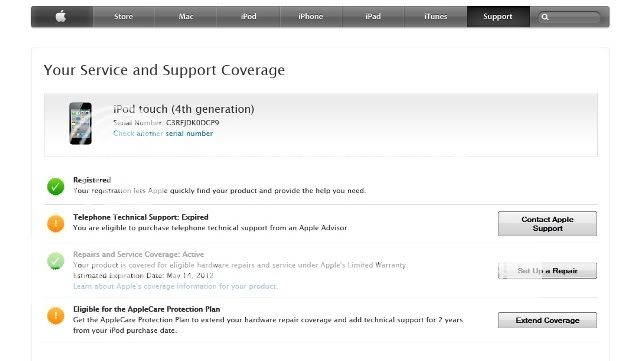Screen dimensions: 640x361
Task: Click 'Your Service and Support Coverage' heading
Action: pos(164,70)
